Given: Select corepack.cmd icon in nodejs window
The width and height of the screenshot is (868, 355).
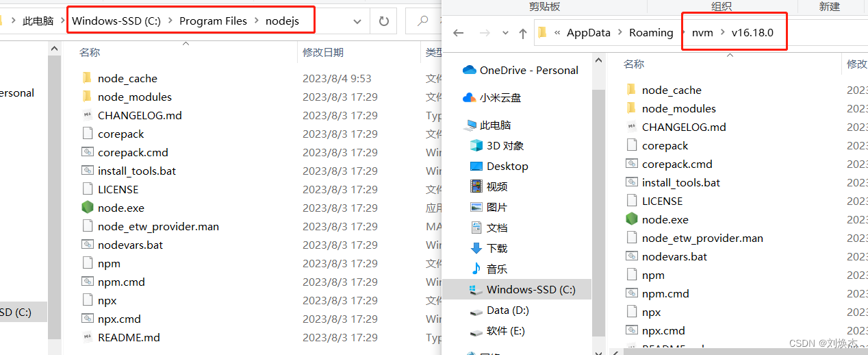Looking at the screenshot, I should (87, 152).
